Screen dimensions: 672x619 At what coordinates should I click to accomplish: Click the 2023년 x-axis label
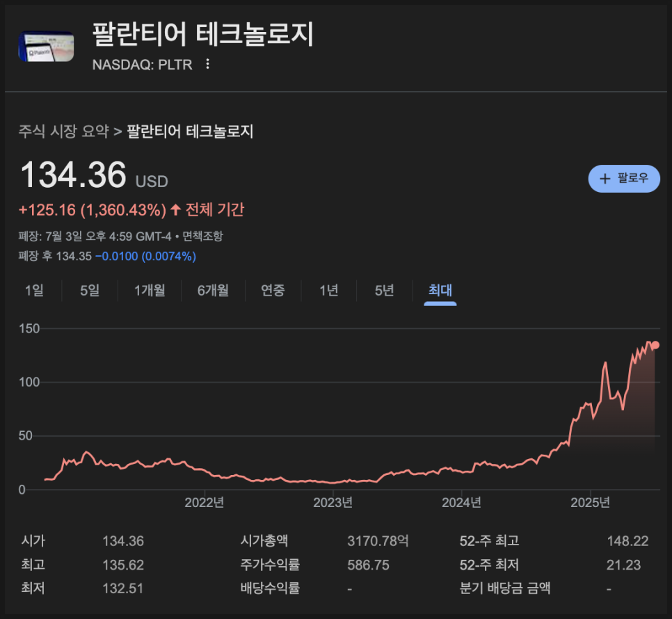click(x=333, y=502)
